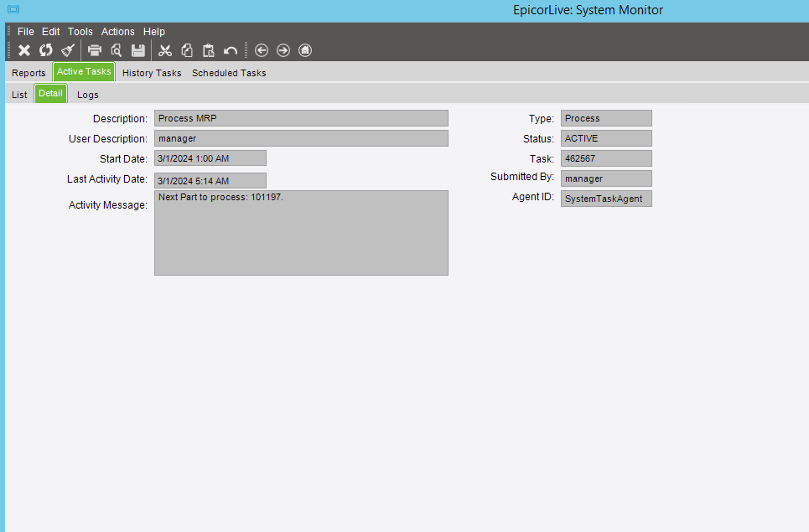Open the Actions menu
This screenshot has width=809, height=532.
click(x=117, y=31)
